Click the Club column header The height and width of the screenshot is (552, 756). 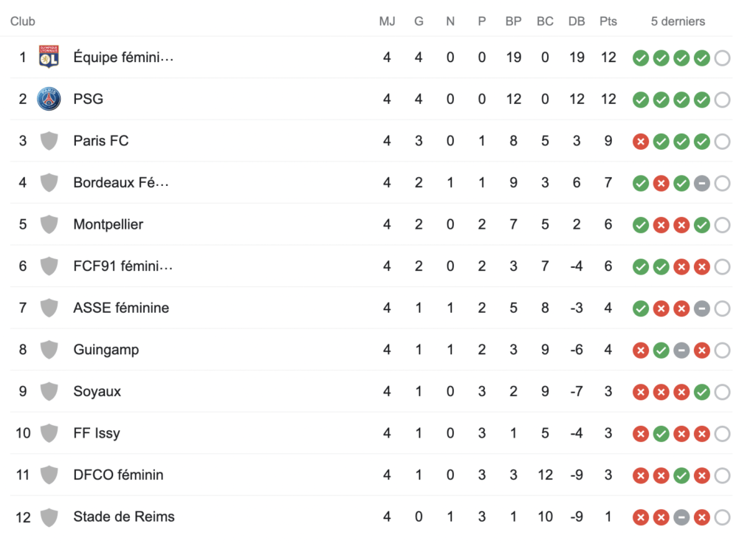coord(23,21)
